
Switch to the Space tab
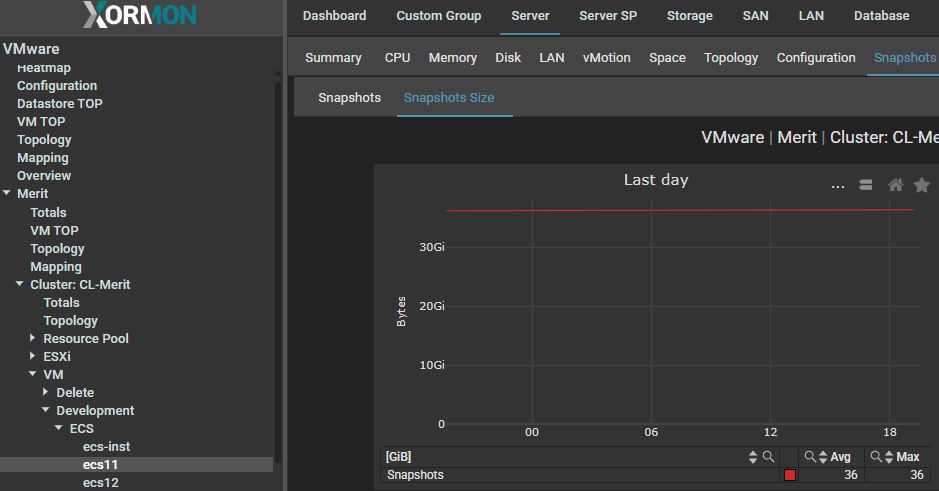point(667,57)
